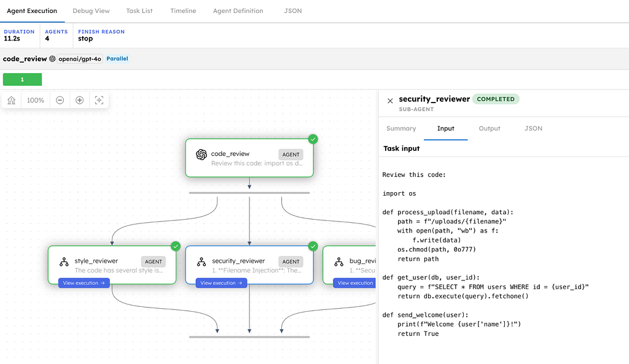Open the Task List tab

click(x=140, y=11)
